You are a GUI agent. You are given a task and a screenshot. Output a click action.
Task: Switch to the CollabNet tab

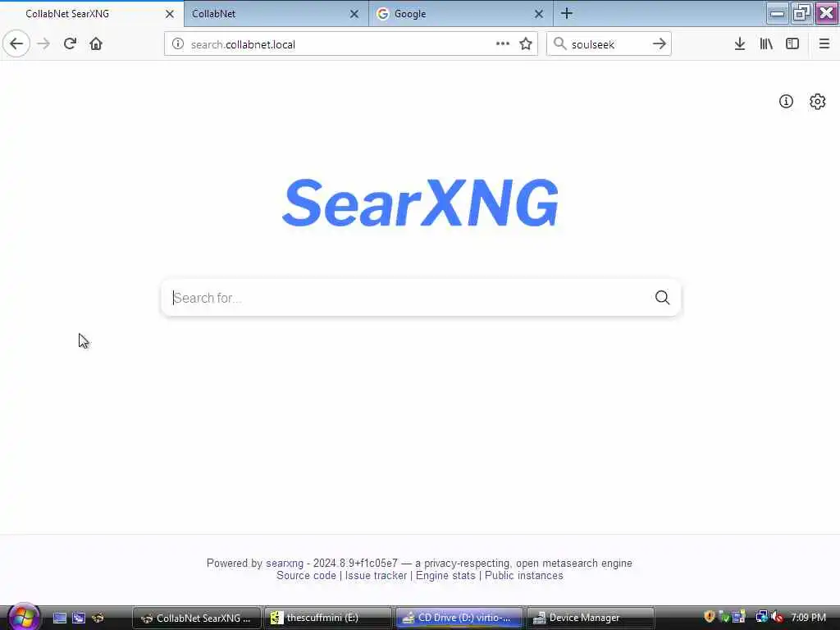(276, 14)
